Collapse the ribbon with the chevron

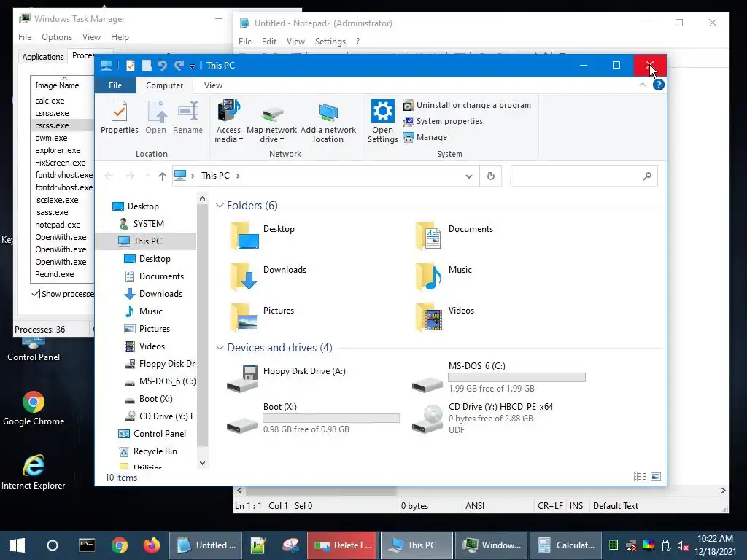click(x=643, y=85)
